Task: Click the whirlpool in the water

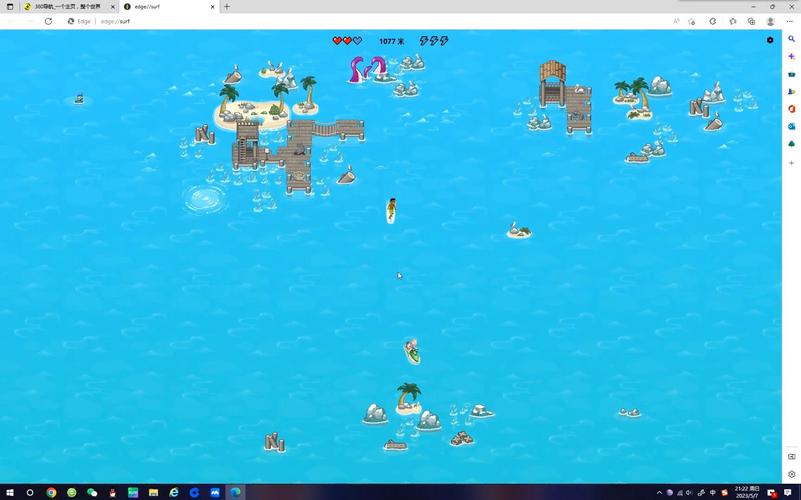Action: tap(205, 198)
